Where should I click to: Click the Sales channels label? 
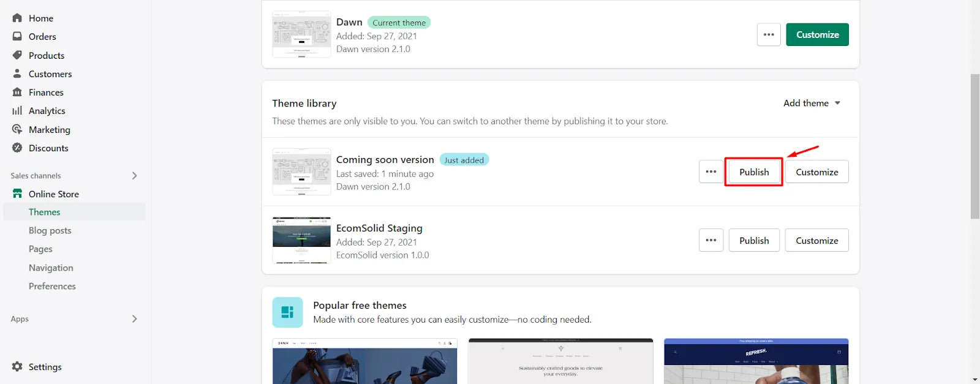(36, 176)
